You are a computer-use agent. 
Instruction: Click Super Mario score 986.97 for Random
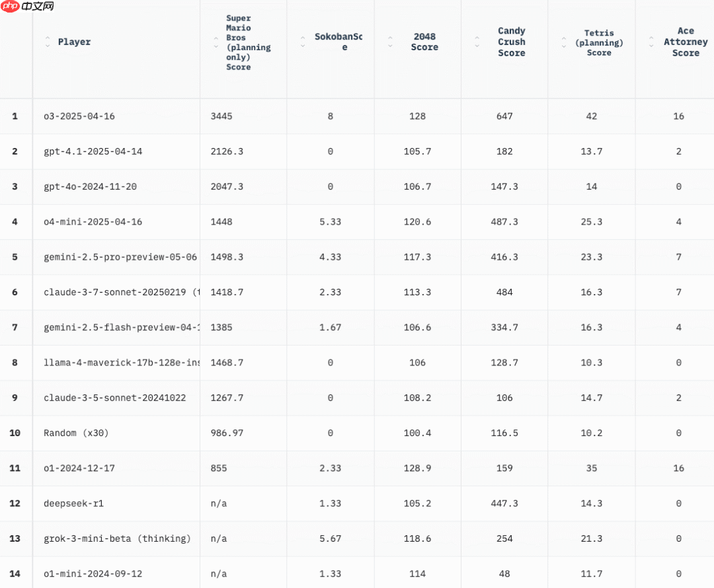point(227,433)
